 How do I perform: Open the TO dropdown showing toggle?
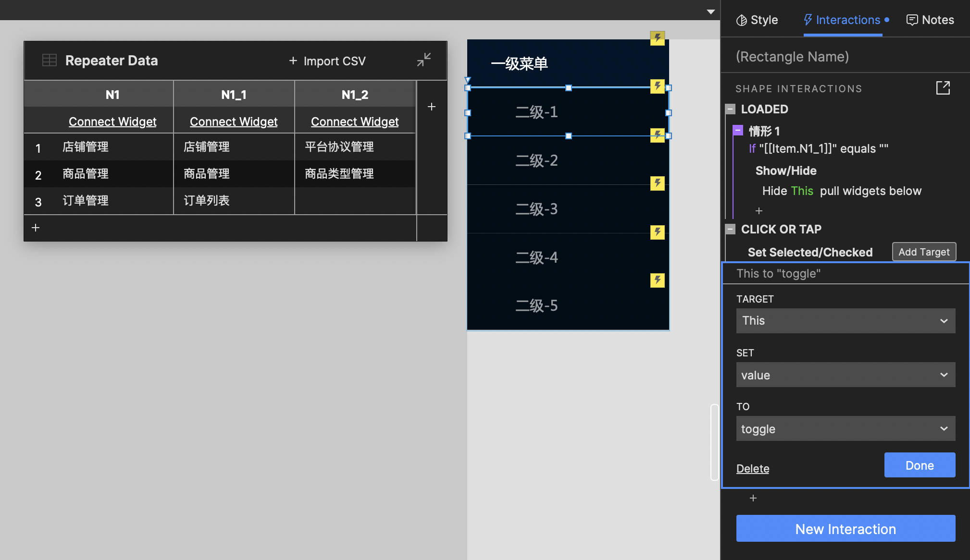845,428
